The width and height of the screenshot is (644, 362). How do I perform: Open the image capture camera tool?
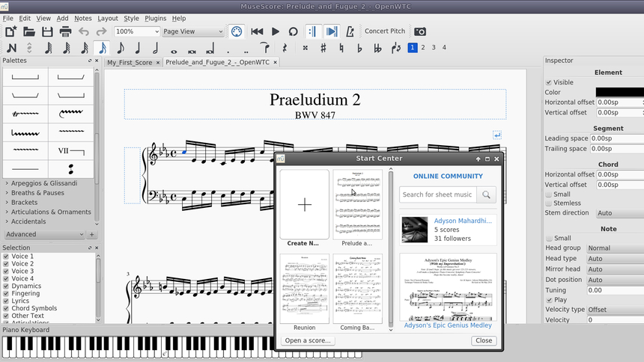coord(420,31)
